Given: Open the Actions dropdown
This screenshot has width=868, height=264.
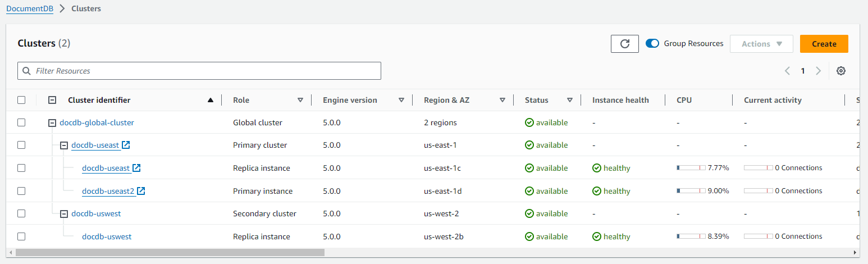Looking at the screenshot, I should (761, 44).
